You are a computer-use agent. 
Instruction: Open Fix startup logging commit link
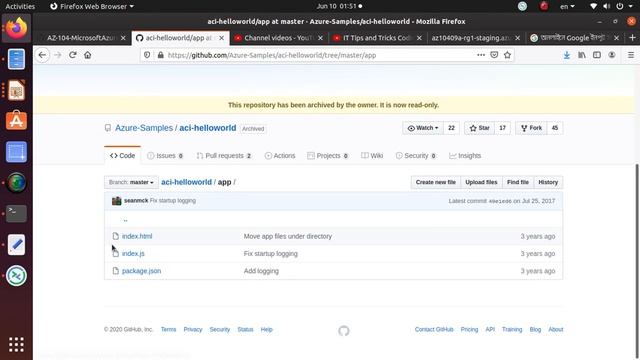[173, 201]
